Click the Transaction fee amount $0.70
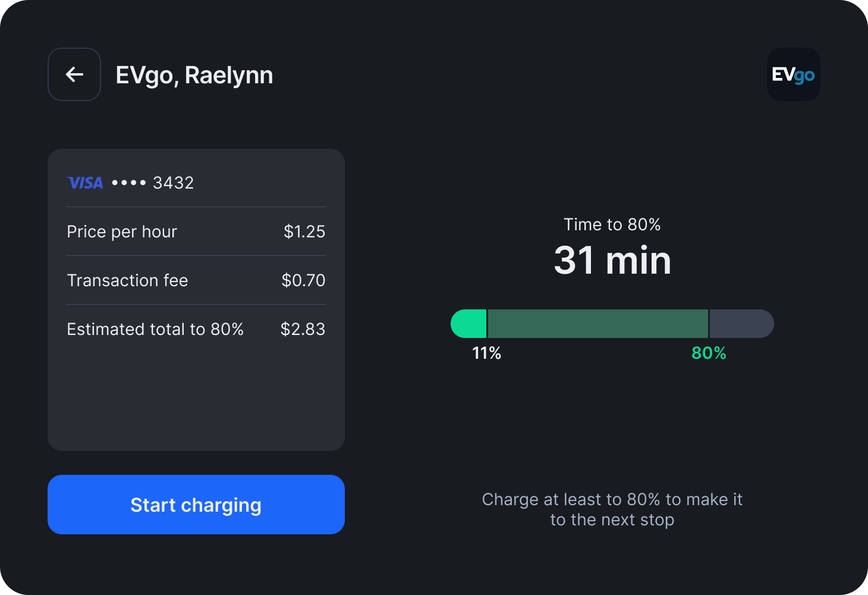868x595 pixels. 303,280
